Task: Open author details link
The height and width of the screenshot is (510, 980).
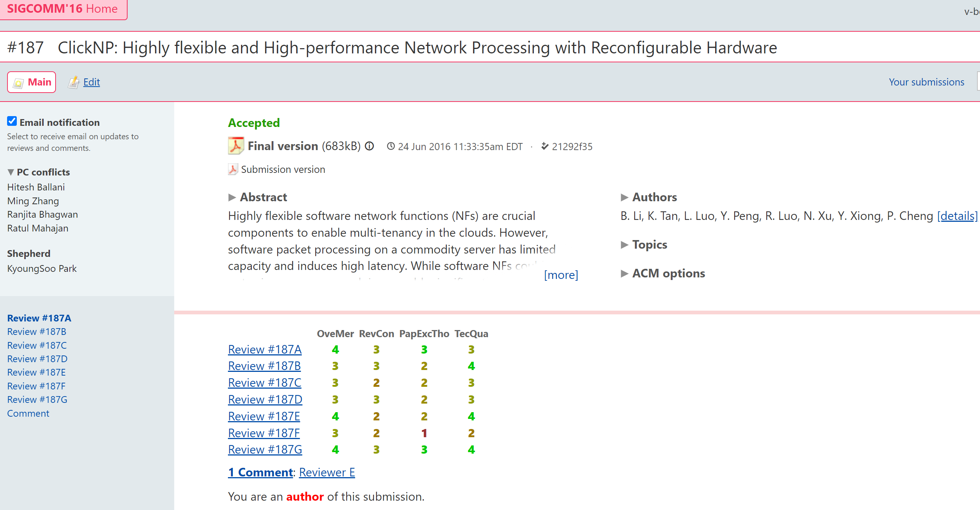Action: (957, 216)
